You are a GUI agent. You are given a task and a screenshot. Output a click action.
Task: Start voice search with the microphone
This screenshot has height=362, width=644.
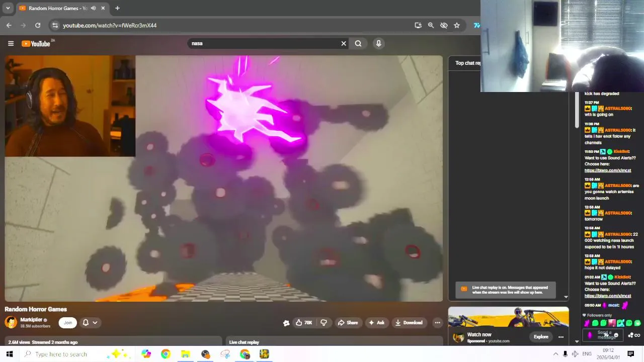[379, 43]
